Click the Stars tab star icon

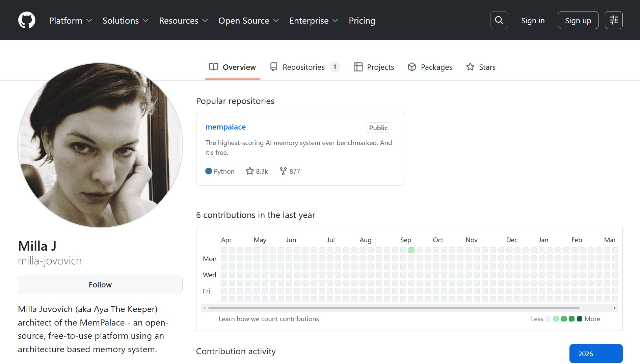(470, 67)
